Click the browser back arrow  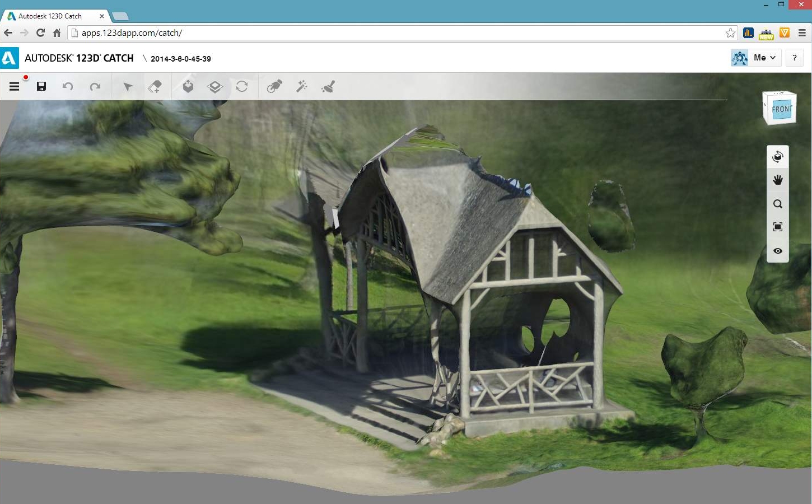tap(8, 32)
